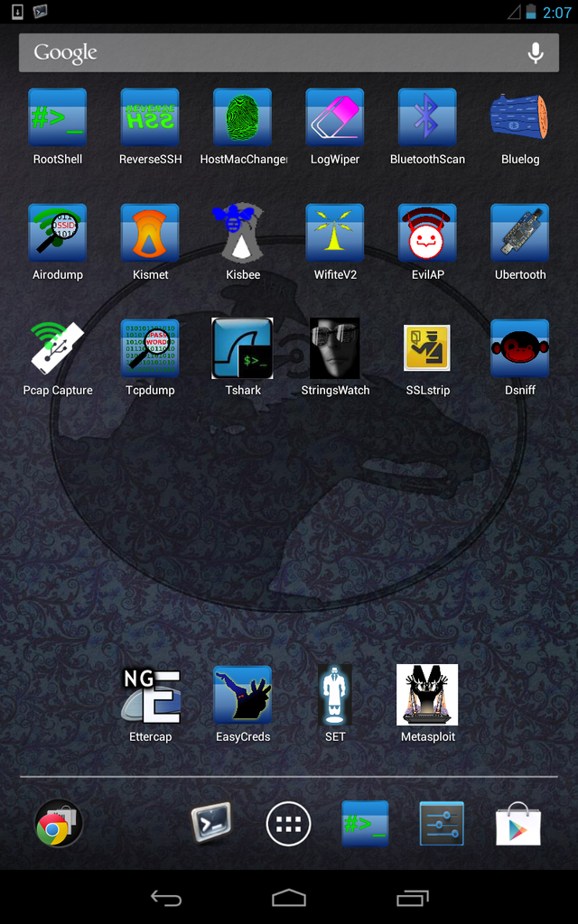The width and height of the screenshot is (578, 924).
Task: Open Chrome folder in the dock
Action: (x=58, y=823)
